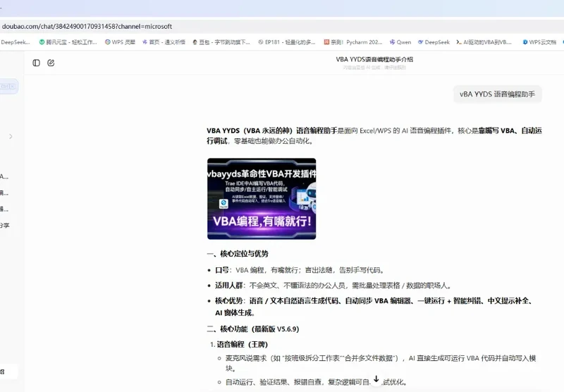This screenshot has height=392, width=564.
Task: Open the DeepSeek bookmark next to Qwen
Action: pos(434,42)
